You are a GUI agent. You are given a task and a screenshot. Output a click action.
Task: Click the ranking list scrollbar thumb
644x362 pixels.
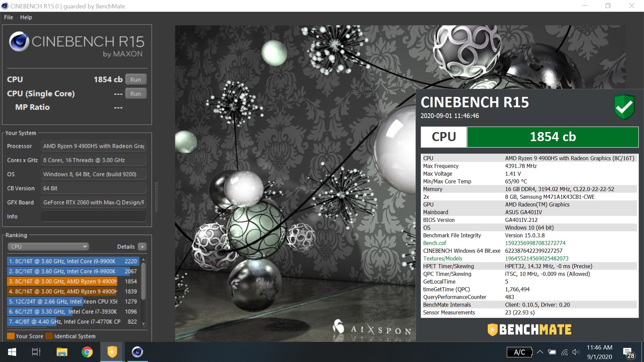[x=144, y=281]
